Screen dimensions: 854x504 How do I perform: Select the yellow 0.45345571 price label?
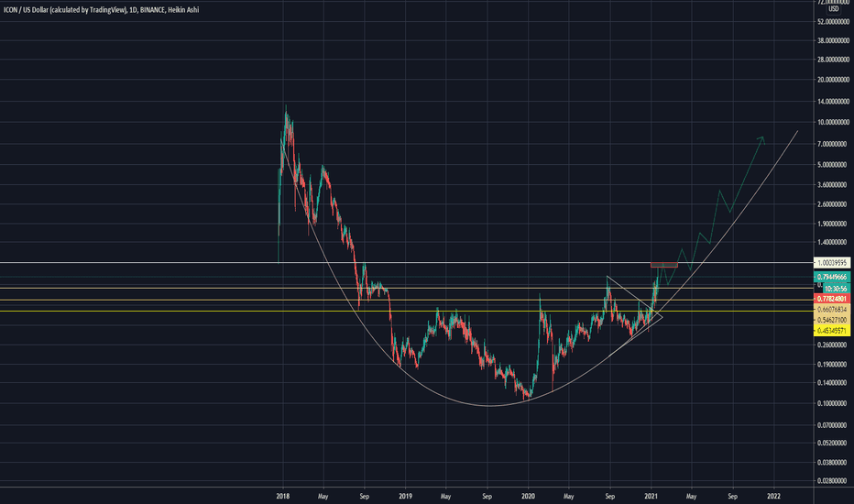tap(832, 331)
